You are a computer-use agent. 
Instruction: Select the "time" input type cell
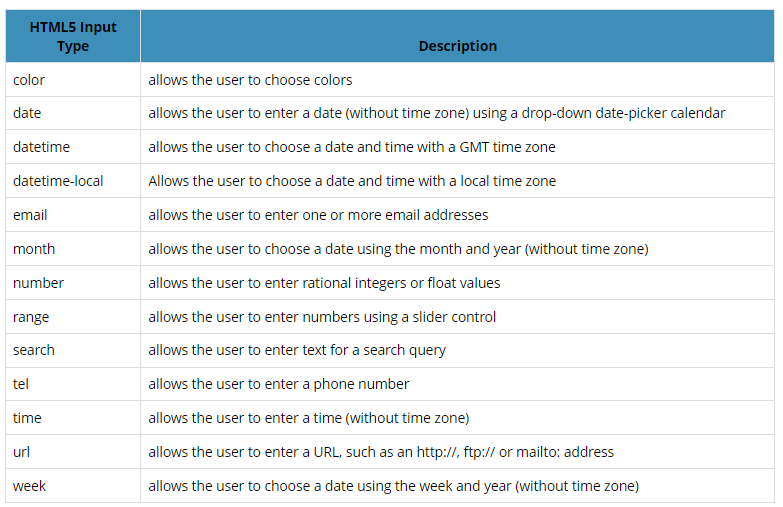(27, 418)
